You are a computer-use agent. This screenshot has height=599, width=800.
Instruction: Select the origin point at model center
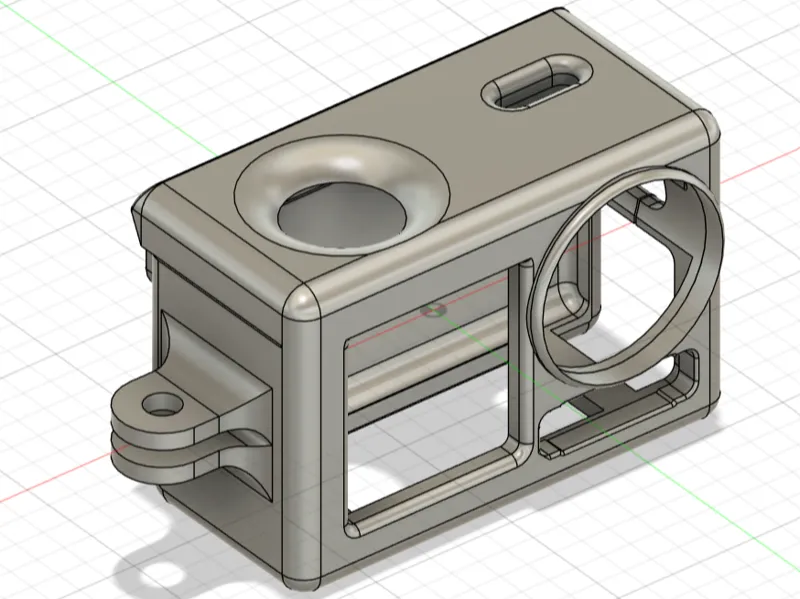coord(434,309)
